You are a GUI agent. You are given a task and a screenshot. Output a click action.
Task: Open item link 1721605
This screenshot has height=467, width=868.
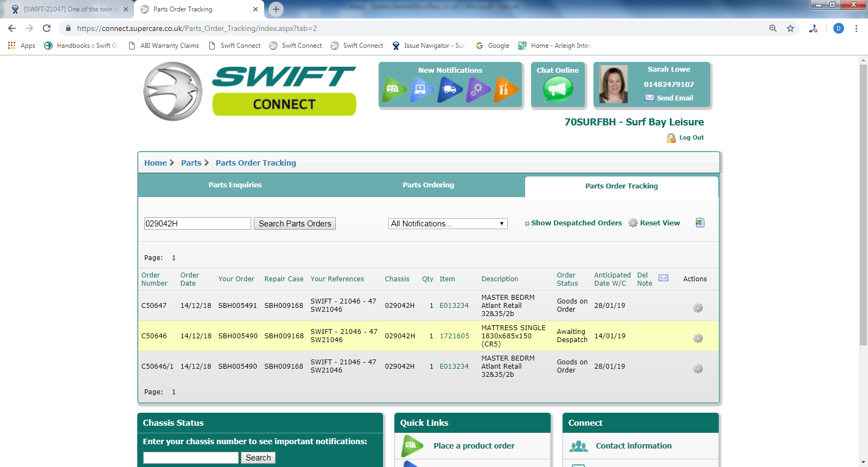coord(454,336)
